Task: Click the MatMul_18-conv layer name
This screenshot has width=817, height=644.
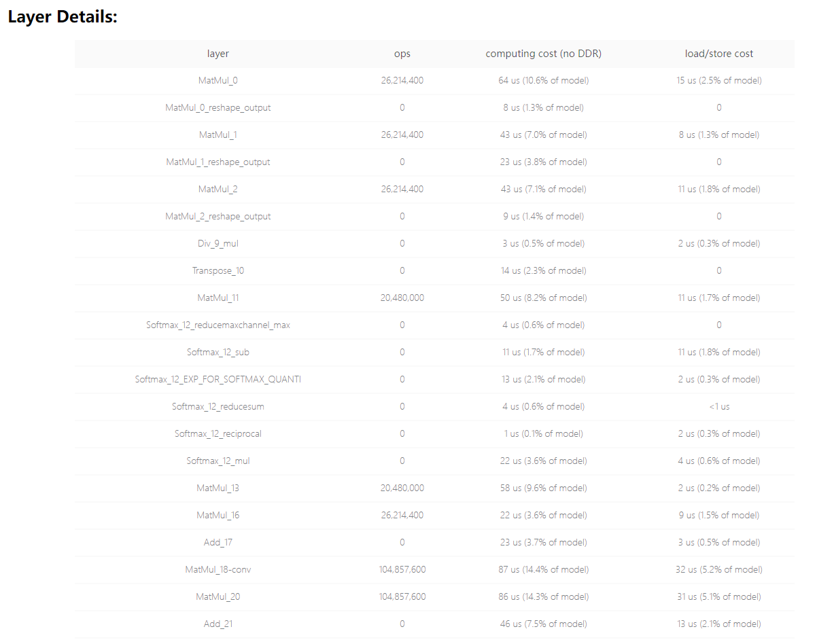Action: coord(218,569)
